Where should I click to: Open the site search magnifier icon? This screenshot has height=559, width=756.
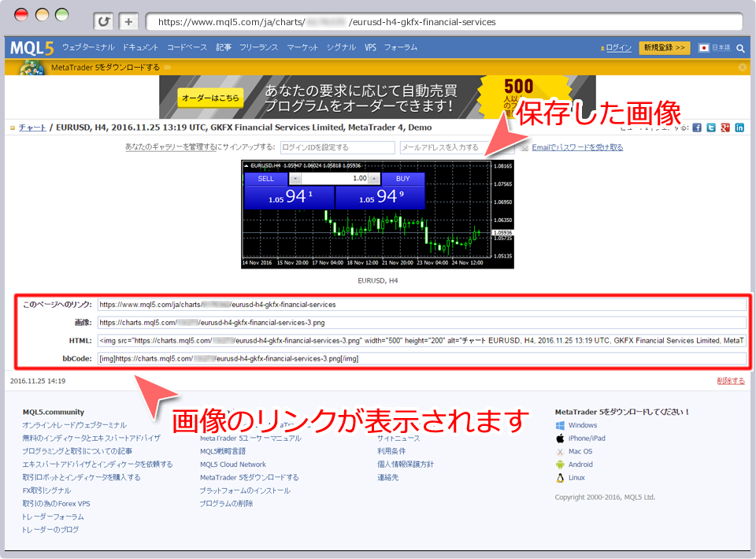(x=740, y=48)
